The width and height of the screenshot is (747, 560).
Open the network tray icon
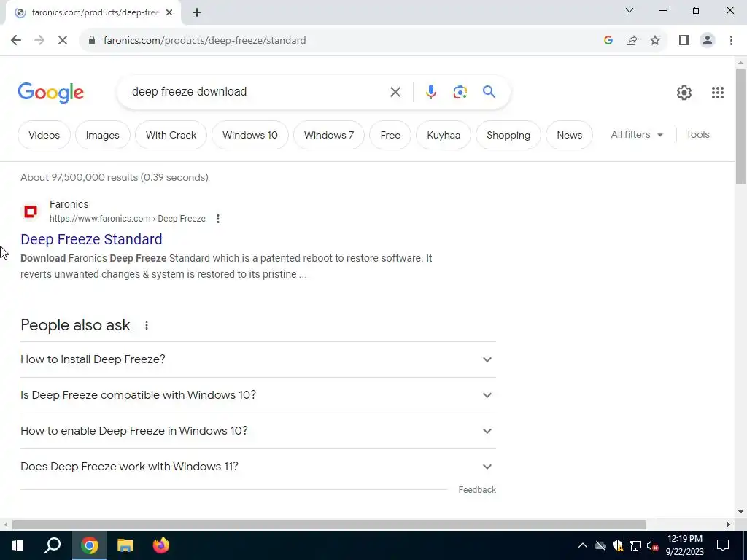(x=635, y=545)
